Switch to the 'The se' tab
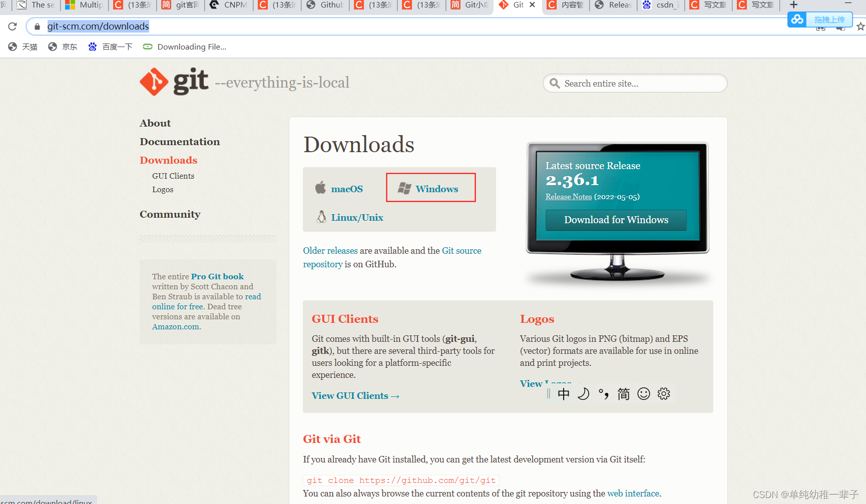This screenshot has height=504, width=866. pyautogui.click(x=36, y=5)
